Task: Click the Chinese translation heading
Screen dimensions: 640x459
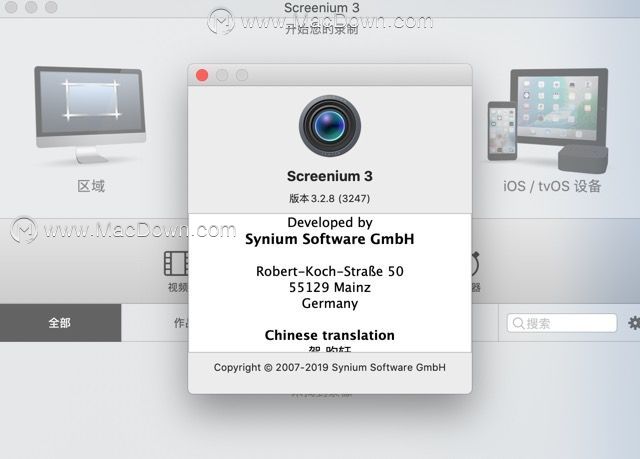Action: pyautogui.click(x=330, y=335)
